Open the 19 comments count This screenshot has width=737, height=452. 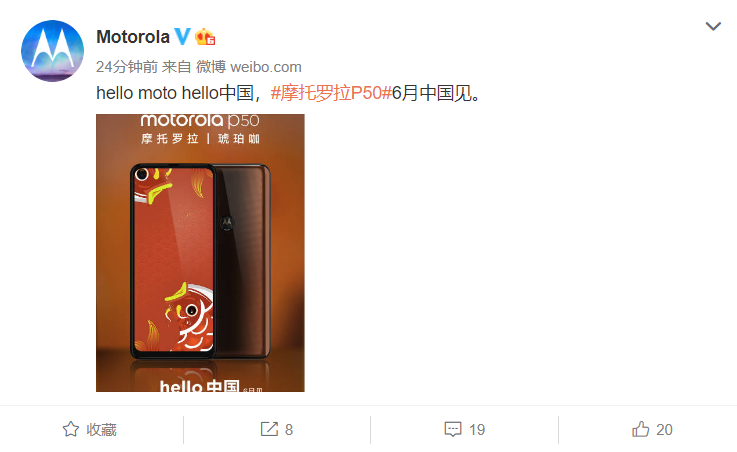click(477, 429)
